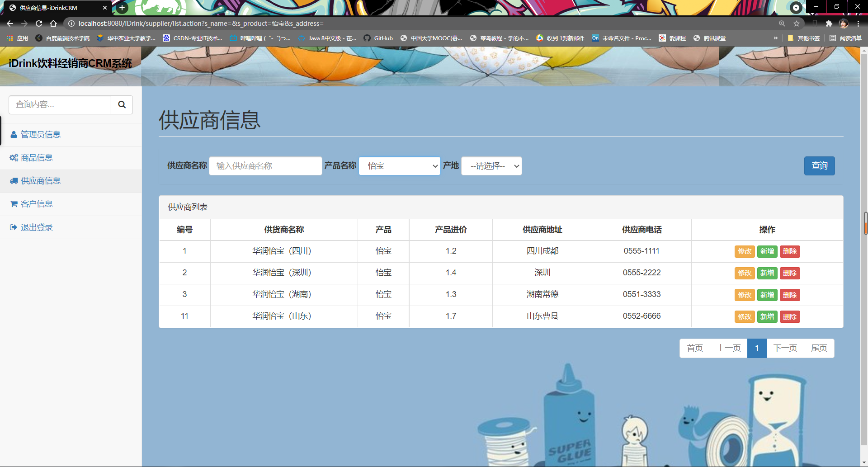Click the bookmarks overflow chevron

point(776,38)
